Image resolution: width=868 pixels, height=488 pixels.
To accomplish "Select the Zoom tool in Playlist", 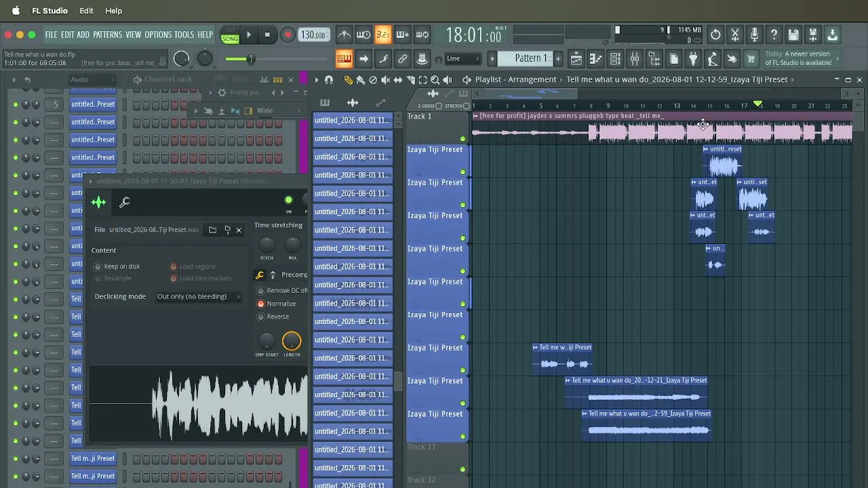I will pyautogui.click(x=435, y=79).
